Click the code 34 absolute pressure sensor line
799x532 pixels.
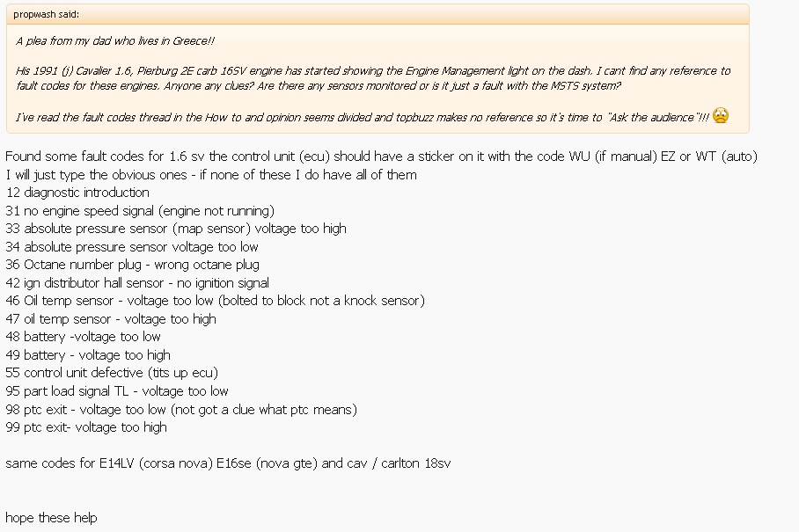tap(132, 247)
